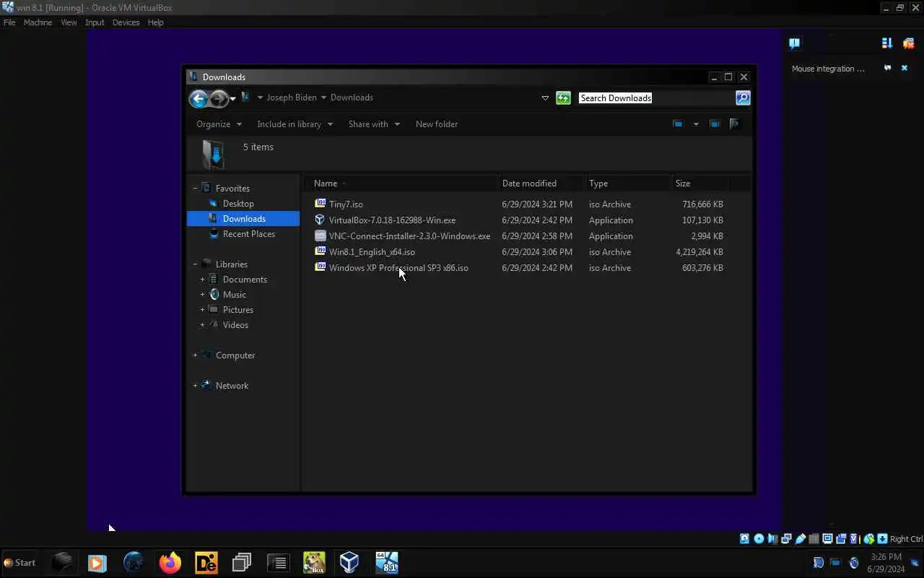Image resolution: width=924 pixels, height=578 pixels.
Task: Click the Forward navigation arrow in Explorer
Action: coord(219,98)
